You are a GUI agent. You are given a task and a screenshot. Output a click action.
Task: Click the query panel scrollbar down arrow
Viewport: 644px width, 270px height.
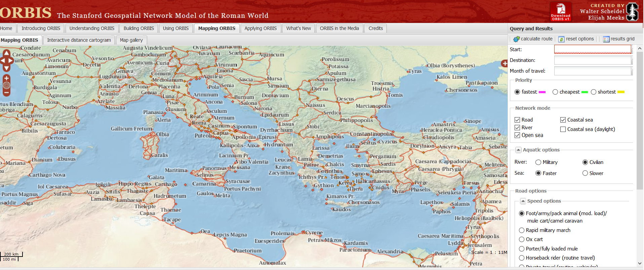pyautogui.click(x=640, y=264)
